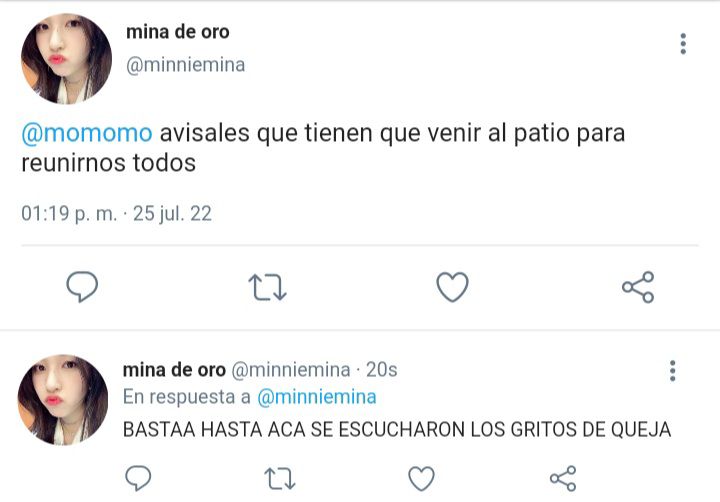This screenshot has height=502, width=720.
Task: Share the BASTAA reply tweet
Action: (x=563, y=479)
